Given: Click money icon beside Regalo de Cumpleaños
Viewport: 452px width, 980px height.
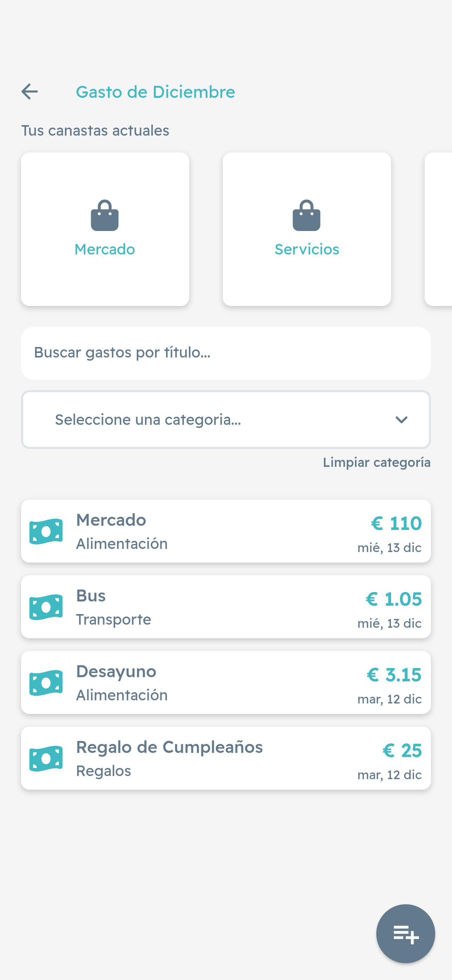Looking at the screenshot, I should click(x=46, y=758).
